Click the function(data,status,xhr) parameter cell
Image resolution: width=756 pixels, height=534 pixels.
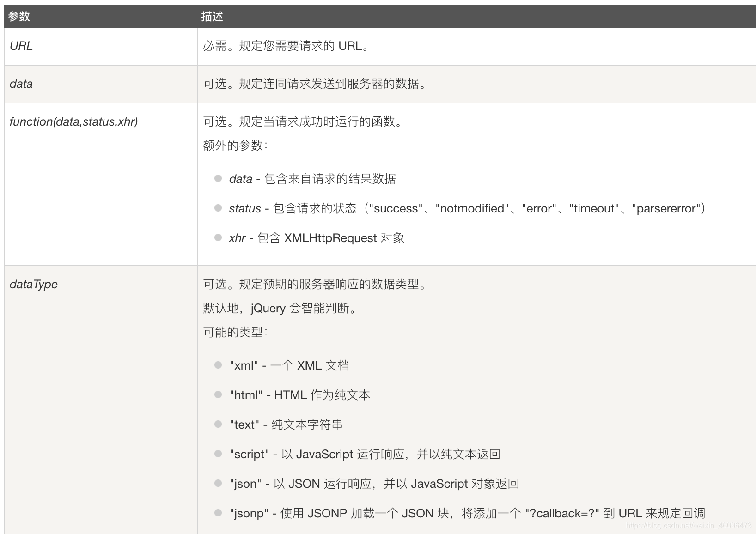point(101,184)
